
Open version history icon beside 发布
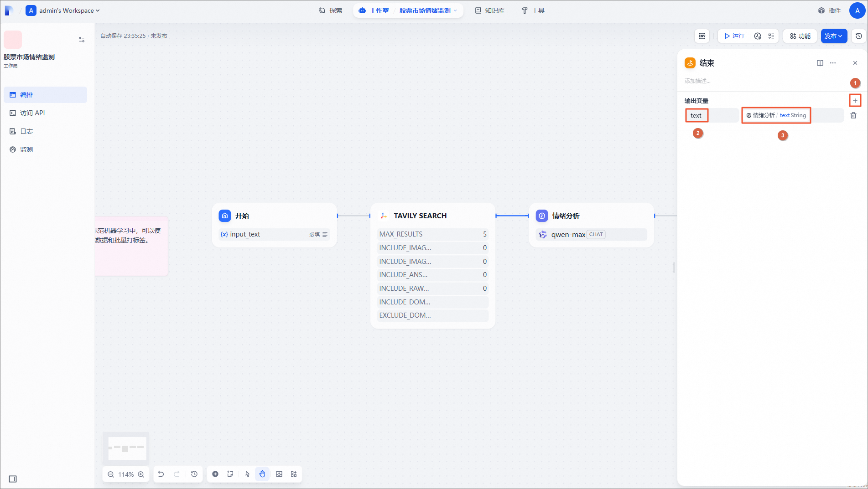[x=859, y=36]
